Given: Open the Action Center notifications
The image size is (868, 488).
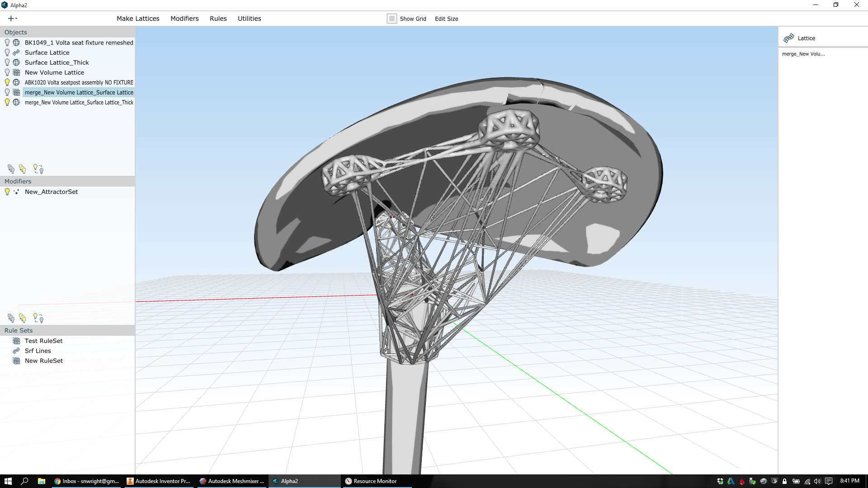Looking at the screenshot, I should (829, 481).
